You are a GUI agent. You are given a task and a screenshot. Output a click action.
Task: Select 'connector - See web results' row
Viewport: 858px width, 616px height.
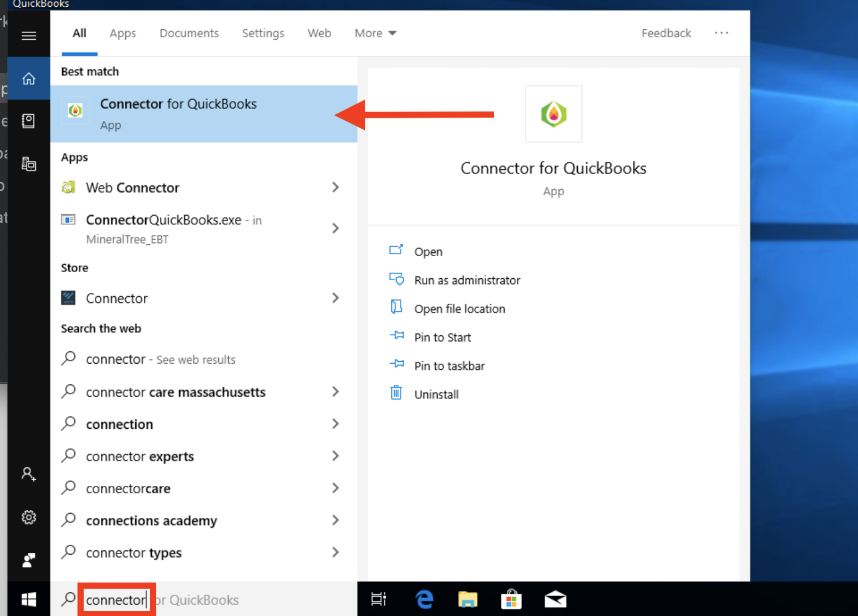pos(204,359)
